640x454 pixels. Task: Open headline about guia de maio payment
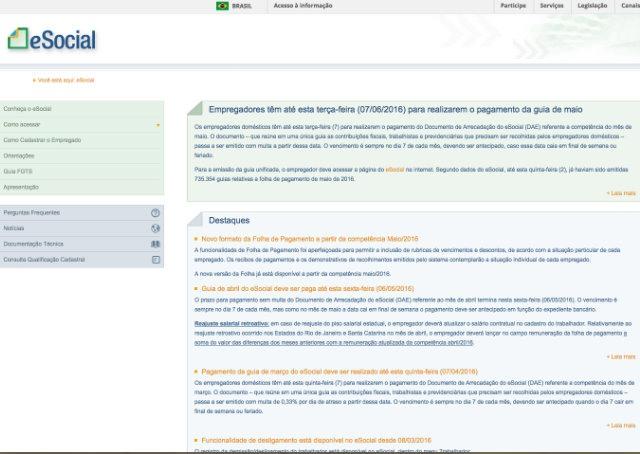396,109
